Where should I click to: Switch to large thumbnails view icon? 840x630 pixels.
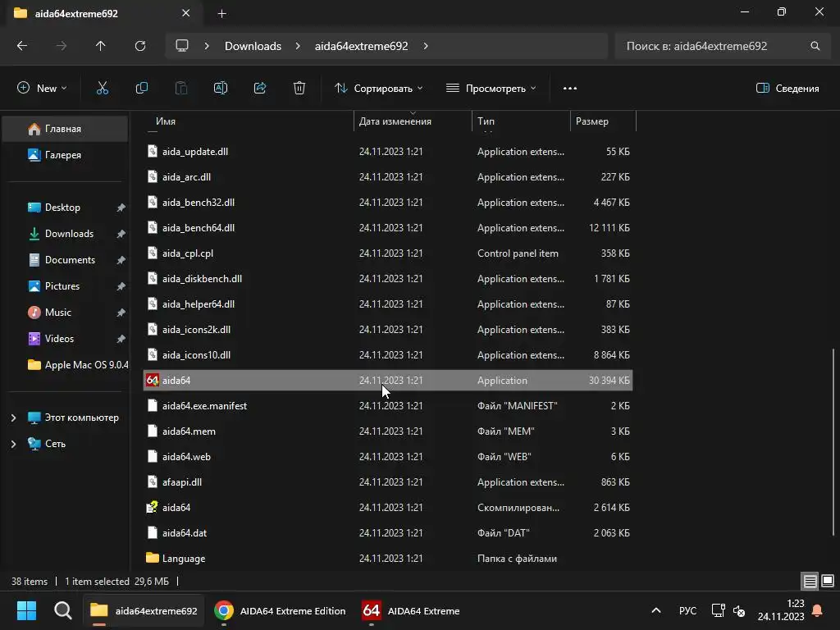coord(828,581)
